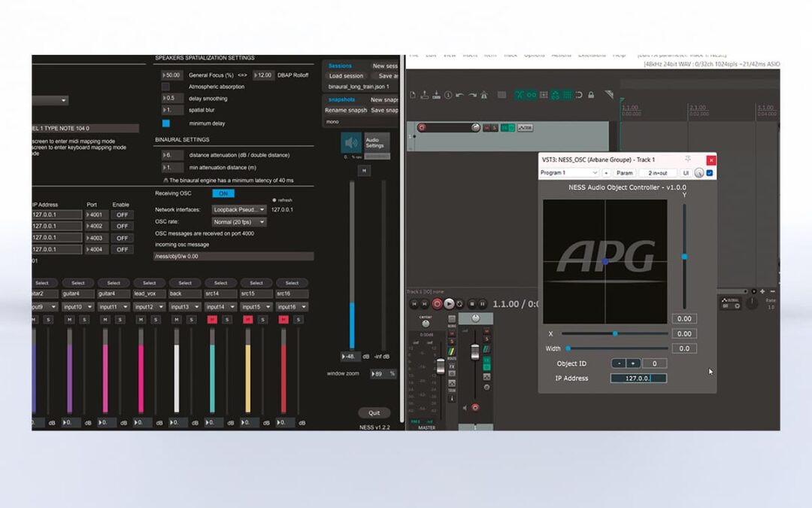Image resolution: width=812 pixels, height=508 pixels.
Task: Click the new project icon in REAPER toolbar
Action: [413, 95]
